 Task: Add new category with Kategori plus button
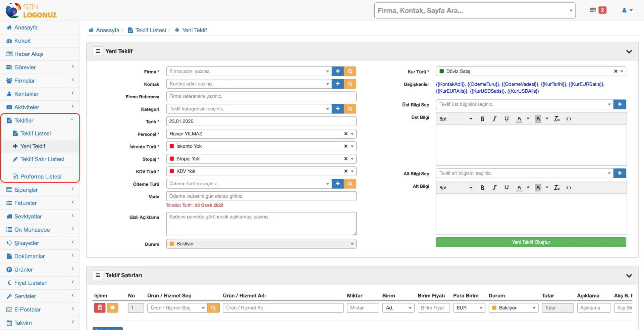tap(338, 109)
